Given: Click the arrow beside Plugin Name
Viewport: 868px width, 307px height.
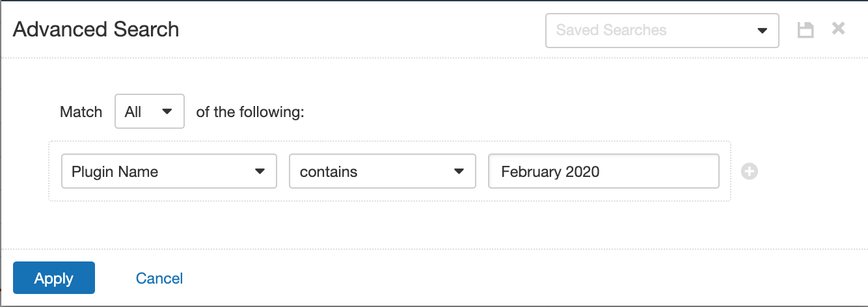Looking at the screenshot, I should pos(260,172).
